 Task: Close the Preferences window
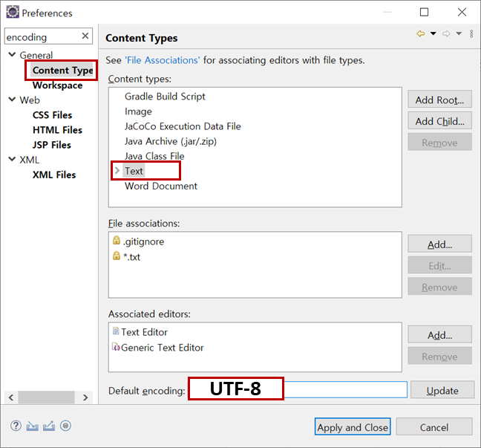(x=462, y=13)
